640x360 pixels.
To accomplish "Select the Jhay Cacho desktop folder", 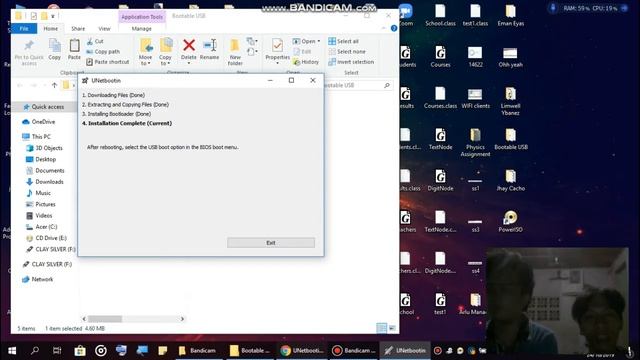I will click(511, 180).
